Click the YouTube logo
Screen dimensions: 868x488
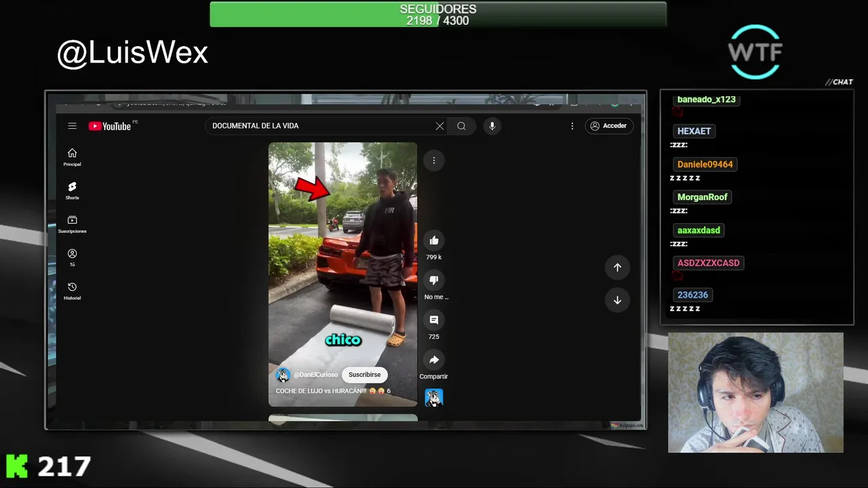[x=110, y=126]
